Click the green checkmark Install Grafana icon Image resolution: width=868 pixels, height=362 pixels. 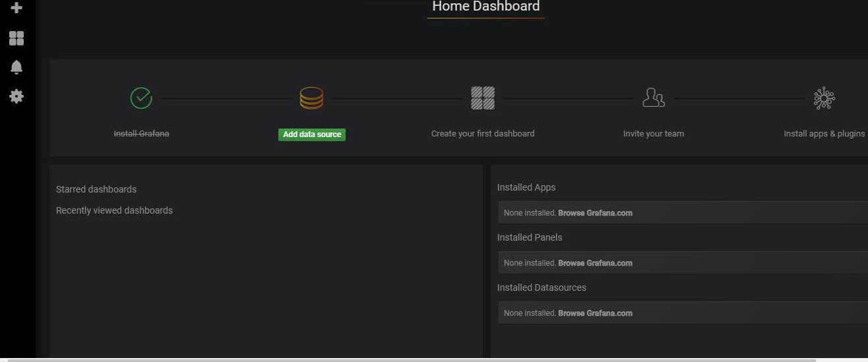(141, 98)
